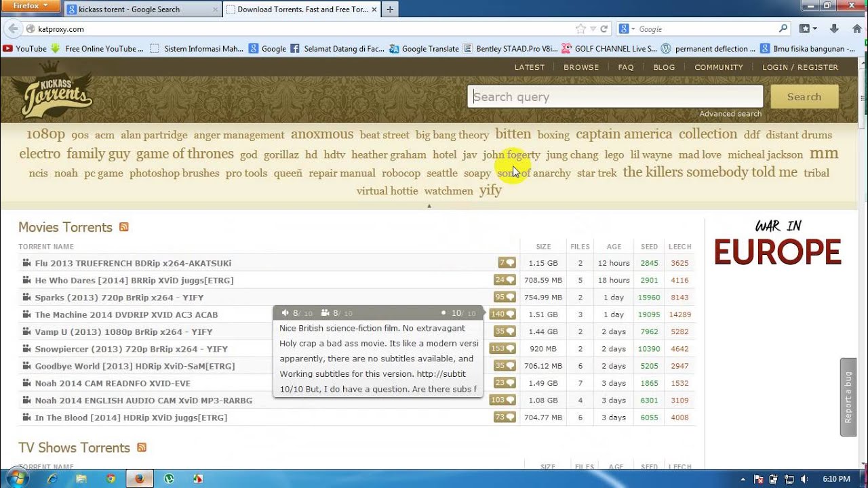The height and width of the screenshot is (488, 868).
Task: Open The Machine 2014 DVDRIP torrent
Action: pyautogui.click(x=127, y=314)
